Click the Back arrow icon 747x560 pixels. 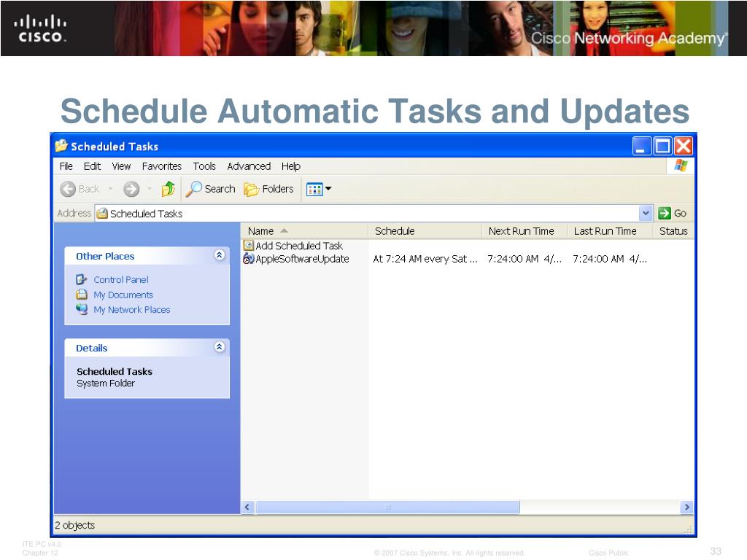pyautogui.click(x=68, y=190)
